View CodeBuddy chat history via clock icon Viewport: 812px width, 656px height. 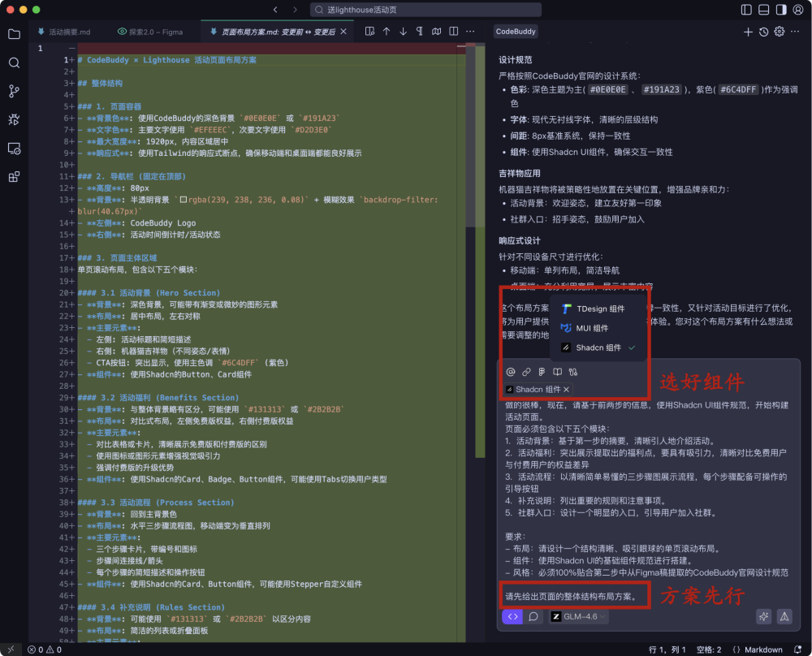tap(762, 31)
